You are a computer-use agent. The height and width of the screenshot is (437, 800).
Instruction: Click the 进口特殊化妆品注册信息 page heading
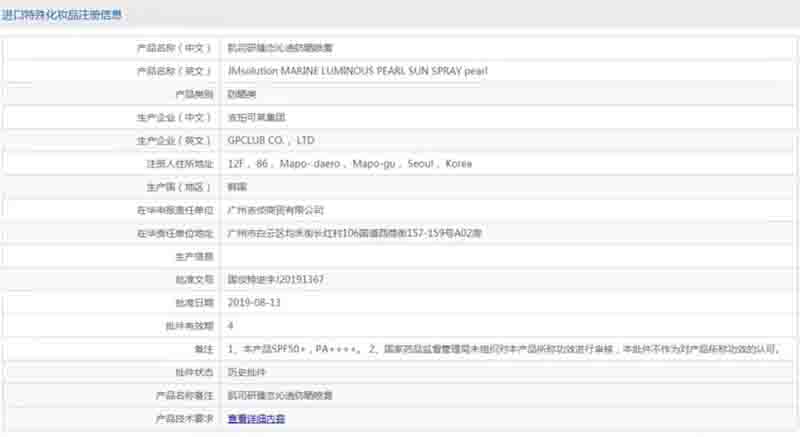pos(61,15)
